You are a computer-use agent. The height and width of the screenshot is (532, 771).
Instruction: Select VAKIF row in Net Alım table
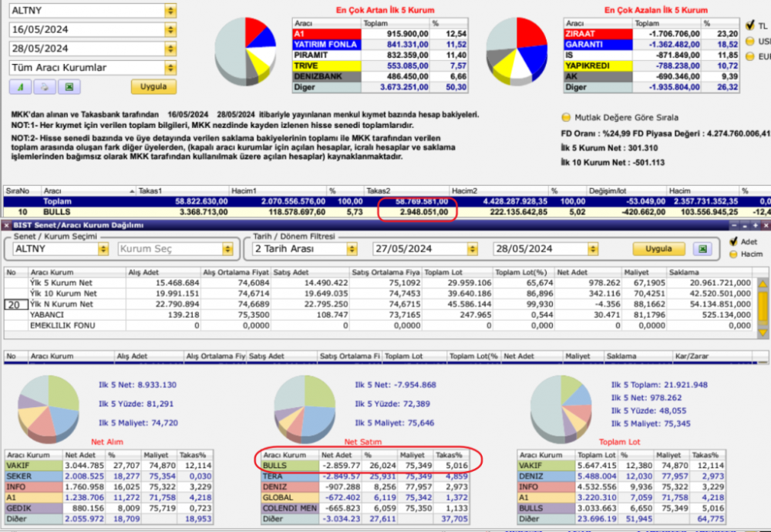click(109, 466)
